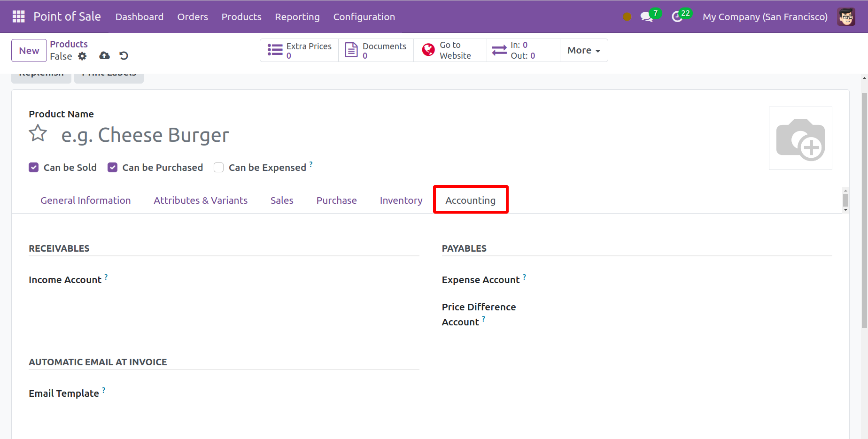Click the New button
Image resolution: width=868 pixels, height=439 pixels.
[x=29, y=51]
